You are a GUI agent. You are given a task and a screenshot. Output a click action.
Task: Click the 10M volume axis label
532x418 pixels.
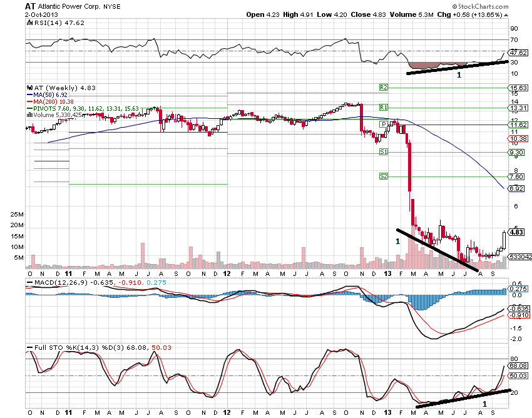coord(17,247)
